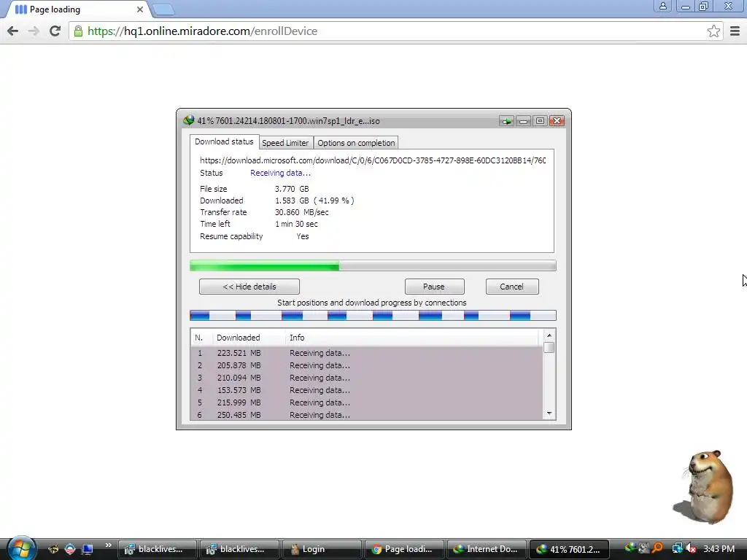Click the IDM tray icon
The width and height of the screenshot is (747, 560).
click(x=630, y=548)
